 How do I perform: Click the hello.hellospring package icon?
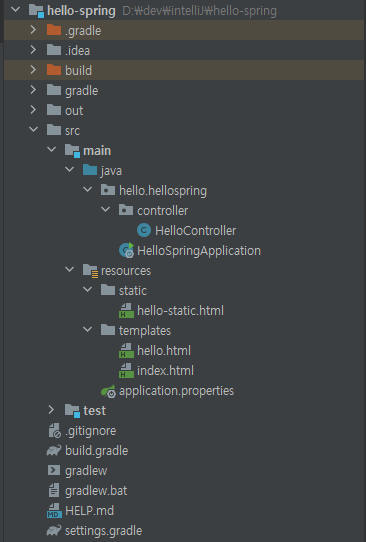tap(108, 190)
